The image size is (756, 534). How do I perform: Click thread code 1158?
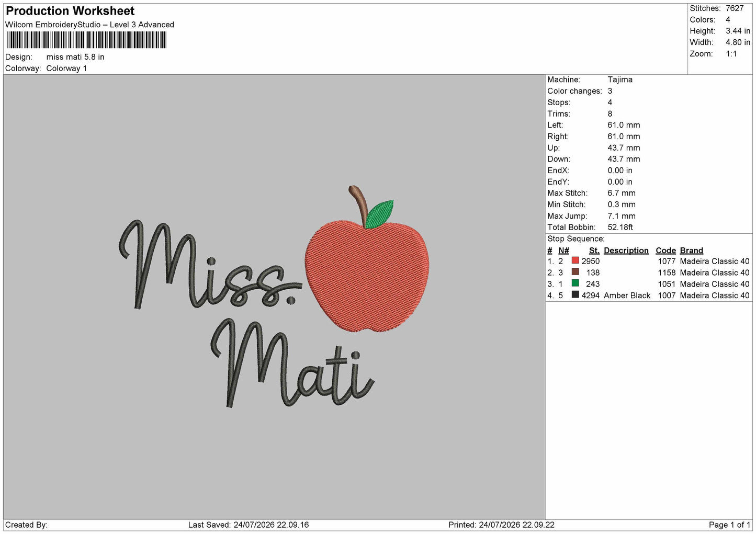667,273
